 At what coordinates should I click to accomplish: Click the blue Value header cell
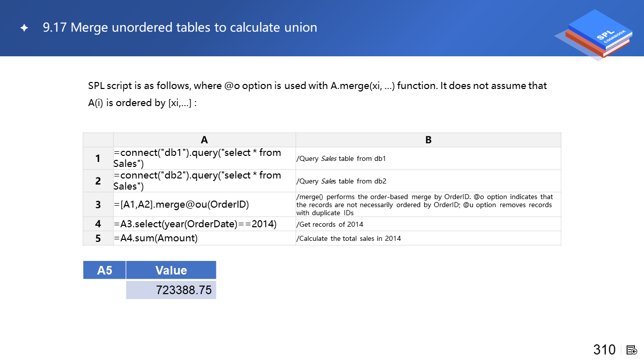coord(171,270)
